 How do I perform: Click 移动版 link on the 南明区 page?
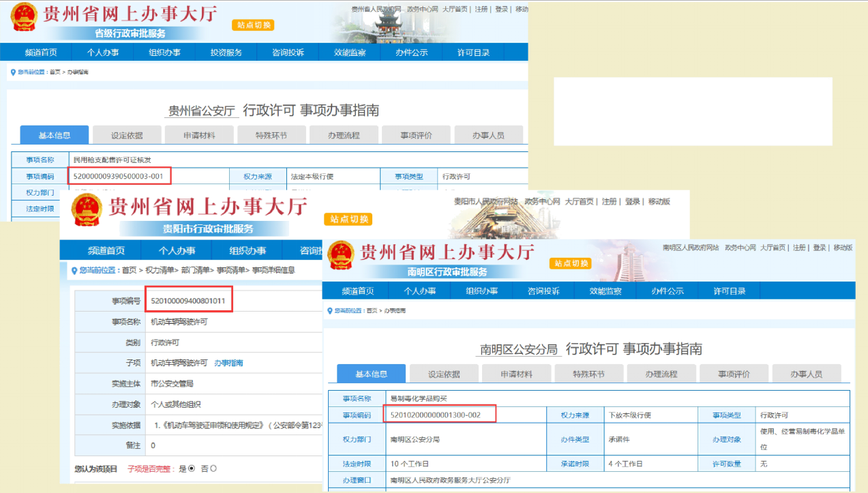[843, 248]
